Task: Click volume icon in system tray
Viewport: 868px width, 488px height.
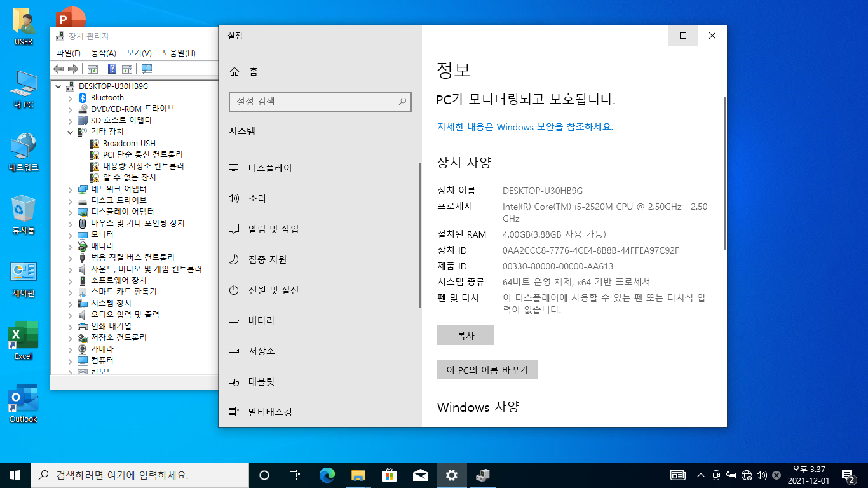Action: tap(762, 475)
